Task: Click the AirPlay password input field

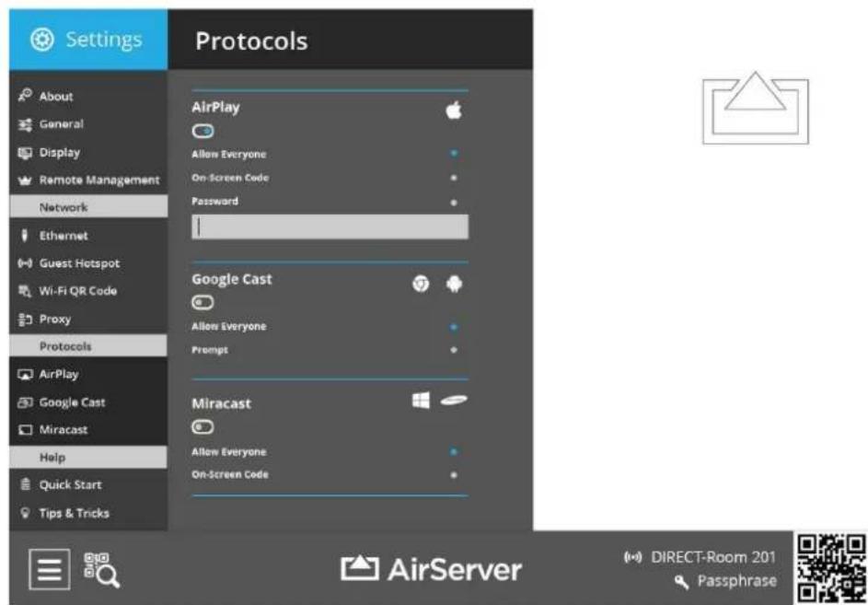Action: (330, 227)
